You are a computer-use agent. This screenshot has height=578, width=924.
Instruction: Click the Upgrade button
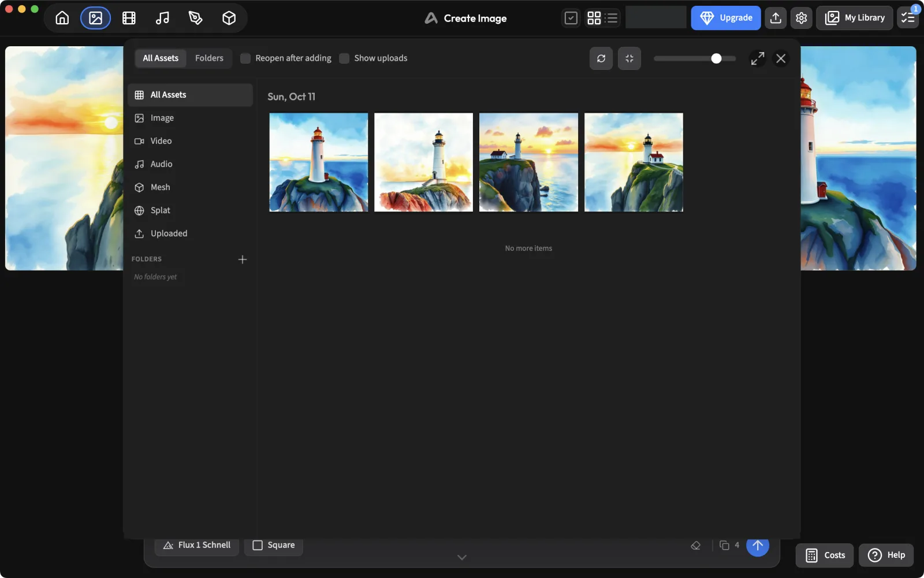(x=726, y=18)
